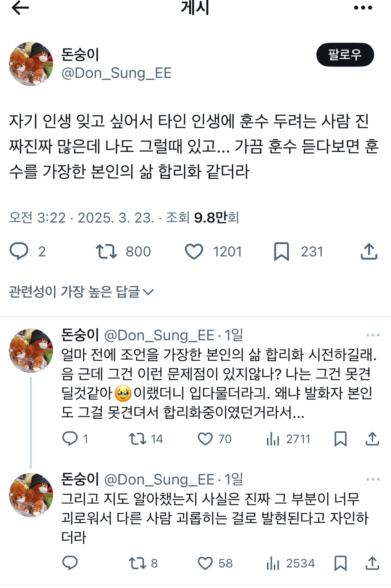
Task: Click the repost icon showing 800
Action: 107,251
